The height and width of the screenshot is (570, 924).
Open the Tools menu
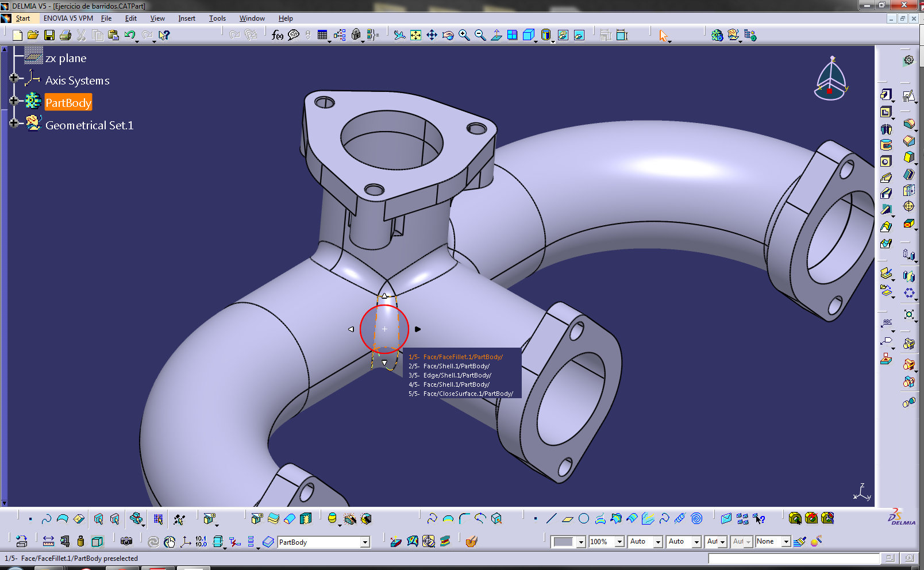click(x=217, y=18)
